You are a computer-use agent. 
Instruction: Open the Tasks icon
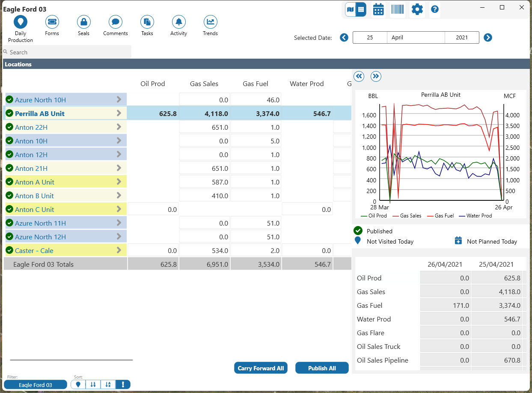pyautogui.click(x=147, y=22)
